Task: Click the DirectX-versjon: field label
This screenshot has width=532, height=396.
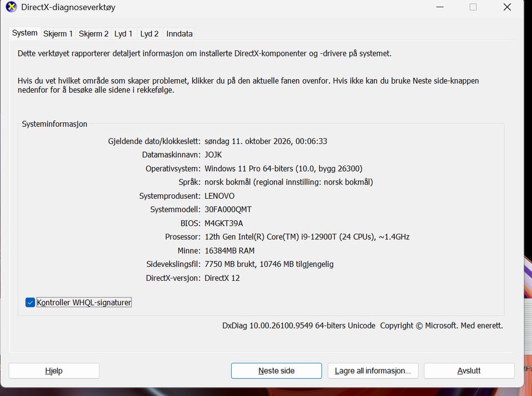Action: click(173, 278)
